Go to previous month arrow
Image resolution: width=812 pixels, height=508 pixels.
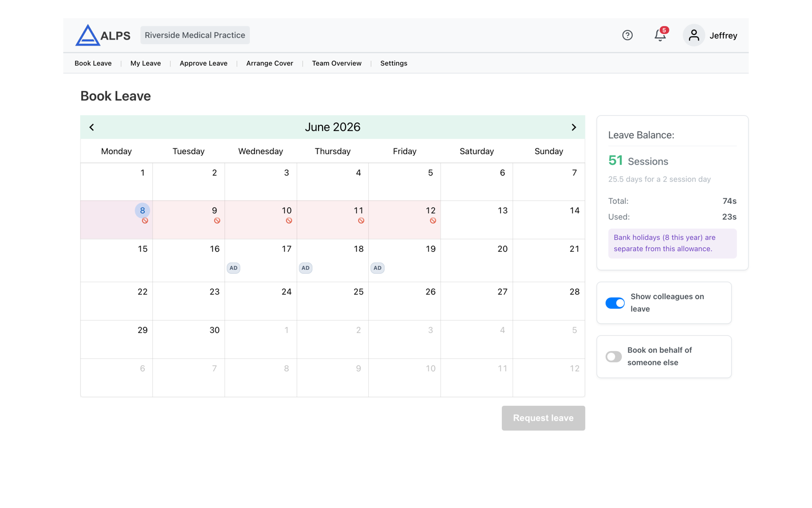[x=91, y=127]
